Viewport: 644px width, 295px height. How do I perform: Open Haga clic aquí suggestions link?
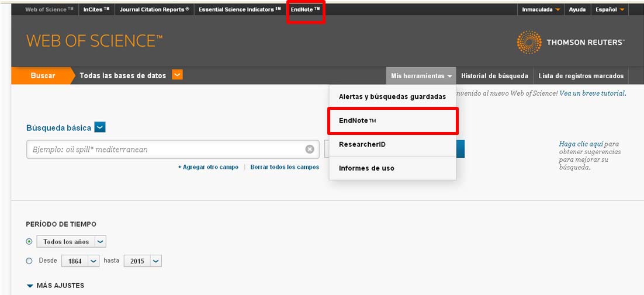pos(580,144)
